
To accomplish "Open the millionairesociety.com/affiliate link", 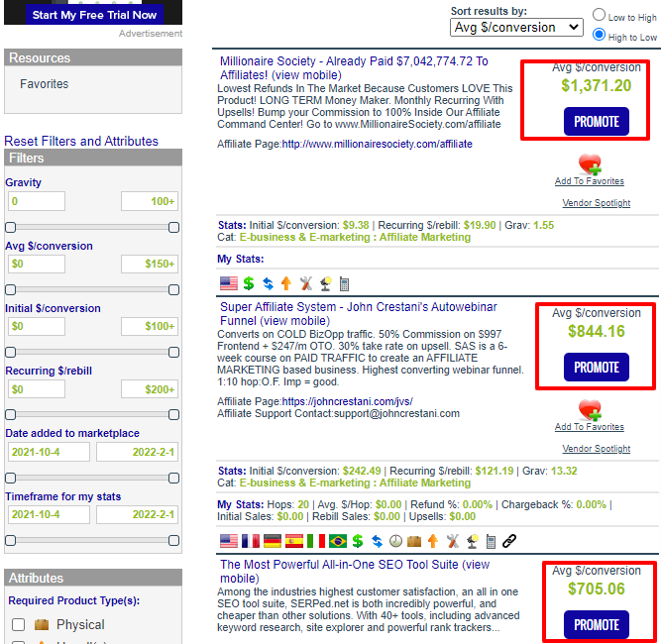I will click(x=377, y=144).
